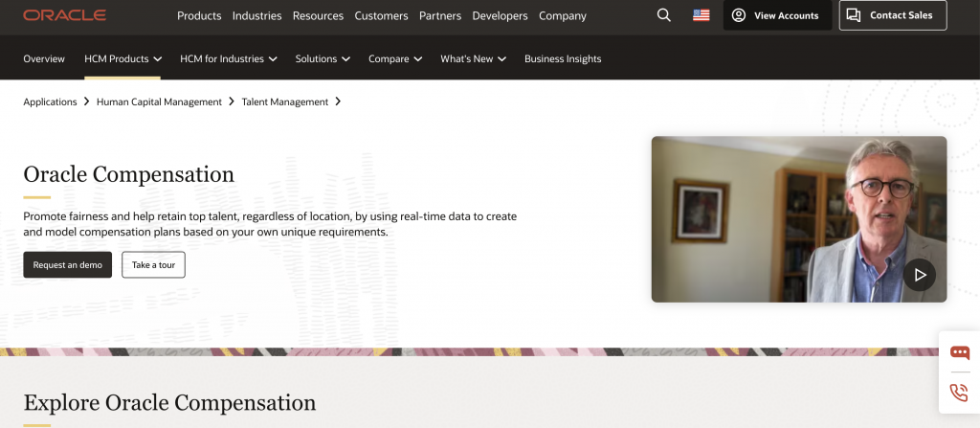This screenshot has width=980, height=428.
Task: Click the Oracle logo
Action: pos(64,15)
